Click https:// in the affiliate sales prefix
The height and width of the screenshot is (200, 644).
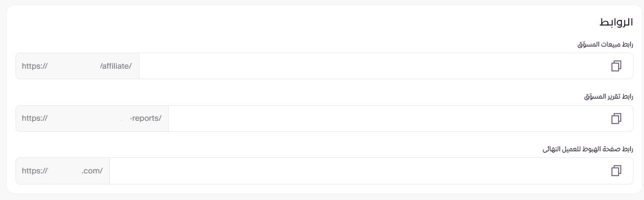[x=35, y=66]
